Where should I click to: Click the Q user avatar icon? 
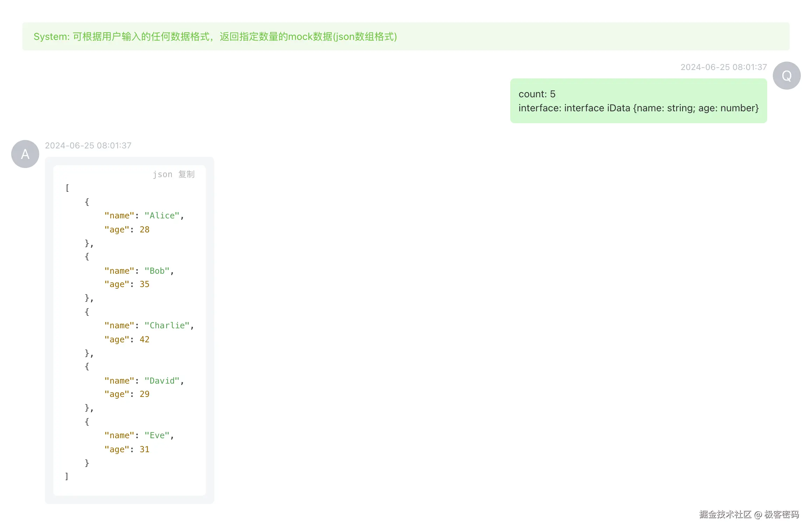click(786, 76)
